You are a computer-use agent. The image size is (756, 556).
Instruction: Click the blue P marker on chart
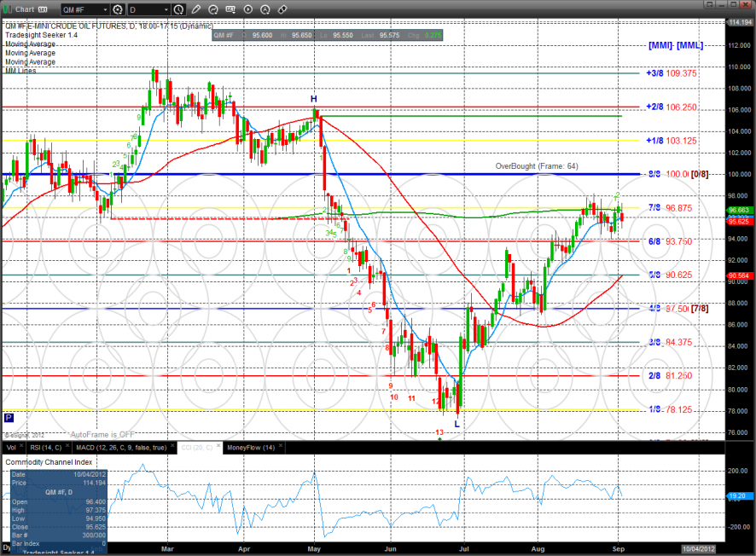coord(9,418)
